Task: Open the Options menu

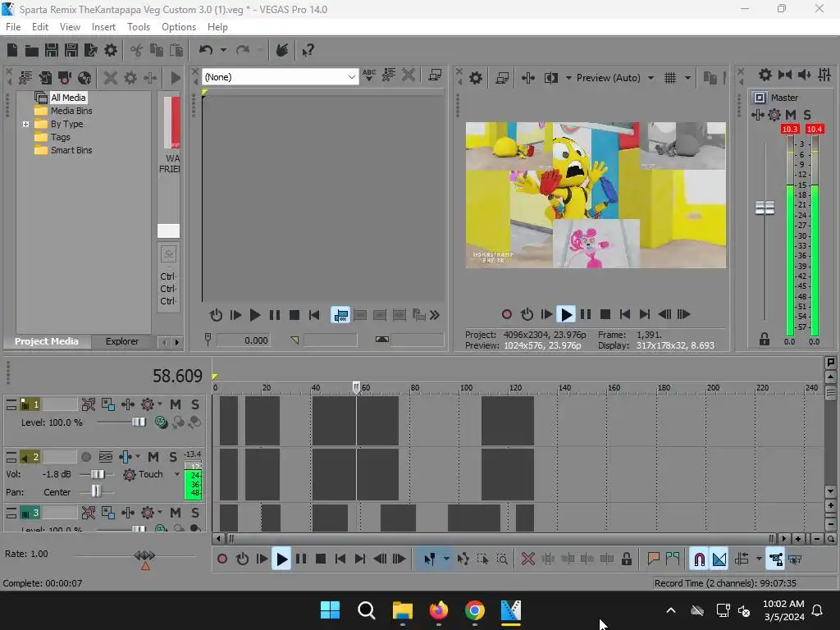Action: tap(179, 27)
